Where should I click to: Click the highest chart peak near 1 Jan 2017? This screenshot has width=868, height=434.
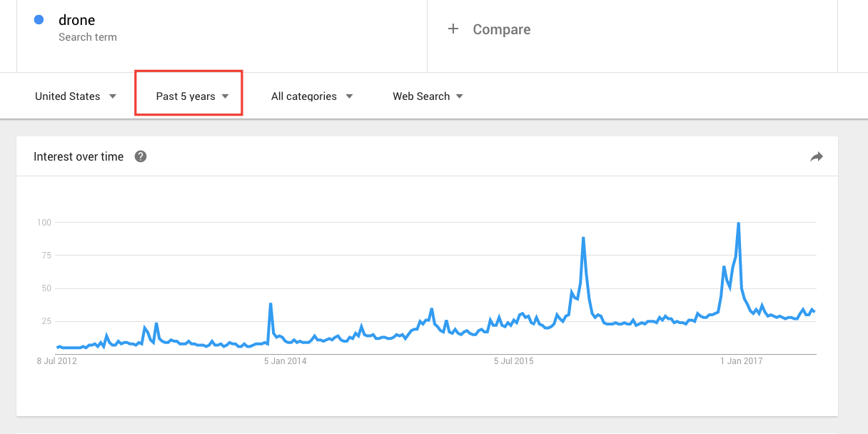pos(738,224)
